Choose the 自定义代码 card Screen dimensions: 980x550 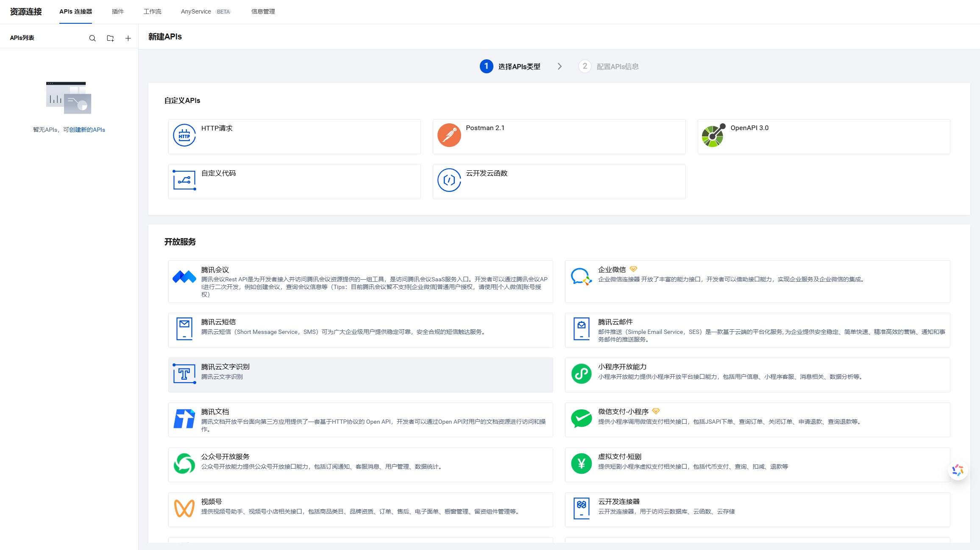coord(295,181)
